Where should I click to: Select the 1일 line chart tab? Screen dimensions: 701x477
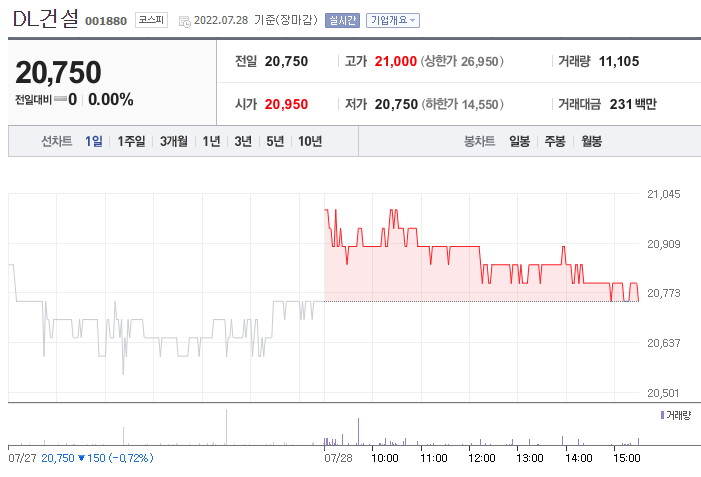(94, 141)
